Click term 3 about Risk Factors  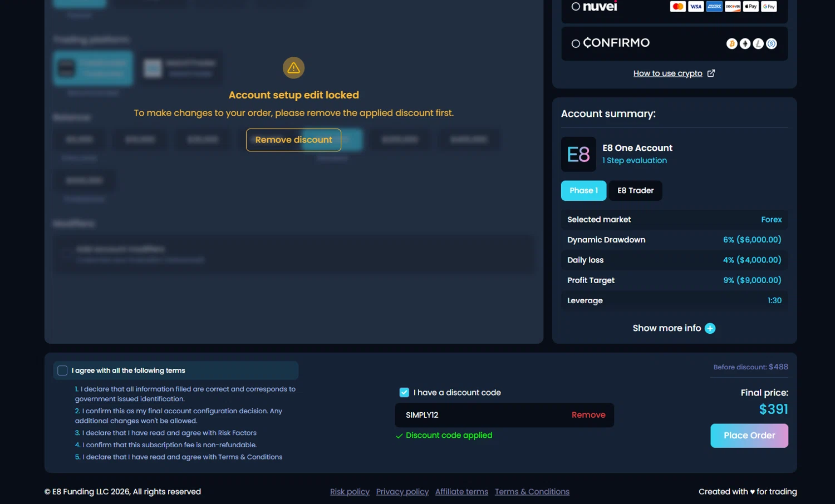(166, 433)
